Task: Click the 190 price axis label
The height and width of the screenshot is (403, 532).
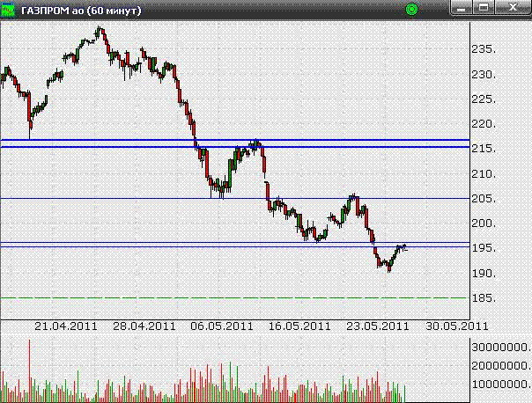Action: [x=484, y=273]
